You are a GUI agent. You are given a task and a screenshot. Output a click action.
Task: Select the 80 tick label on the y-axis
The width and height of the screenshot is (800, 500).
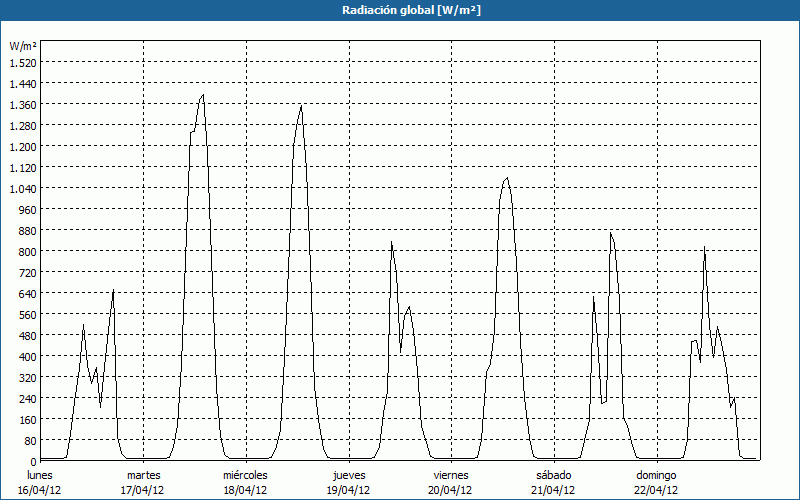coord(29,440)
